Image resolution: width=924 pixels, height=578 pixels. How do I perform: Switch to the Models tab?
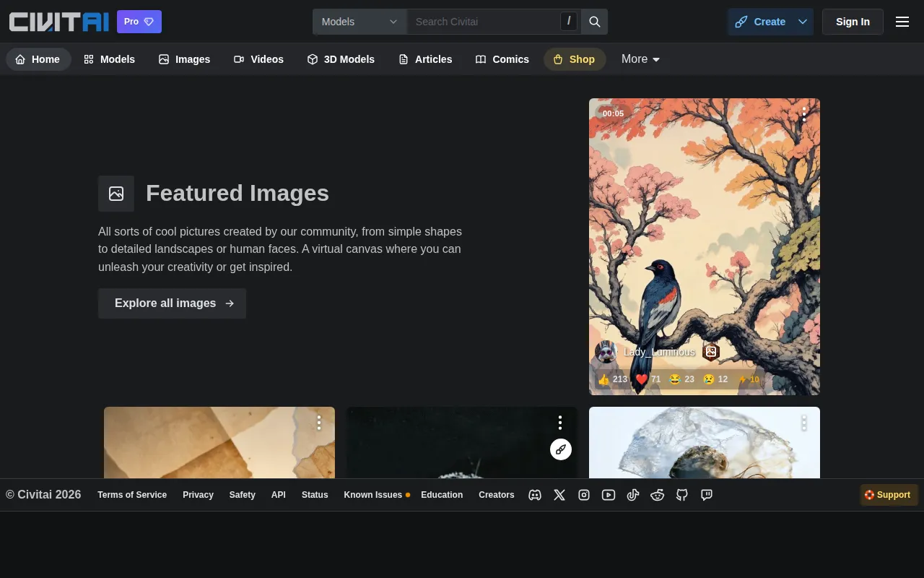pos(109,59)
